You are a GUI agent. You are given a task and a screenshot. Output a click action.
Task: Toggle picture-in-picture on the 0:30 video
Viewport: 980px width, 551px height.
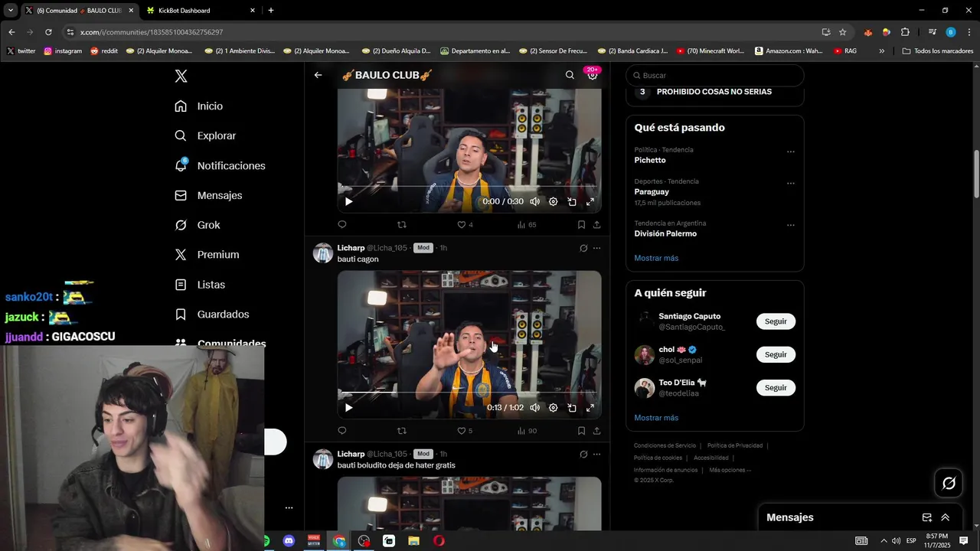tap(572, 202)
